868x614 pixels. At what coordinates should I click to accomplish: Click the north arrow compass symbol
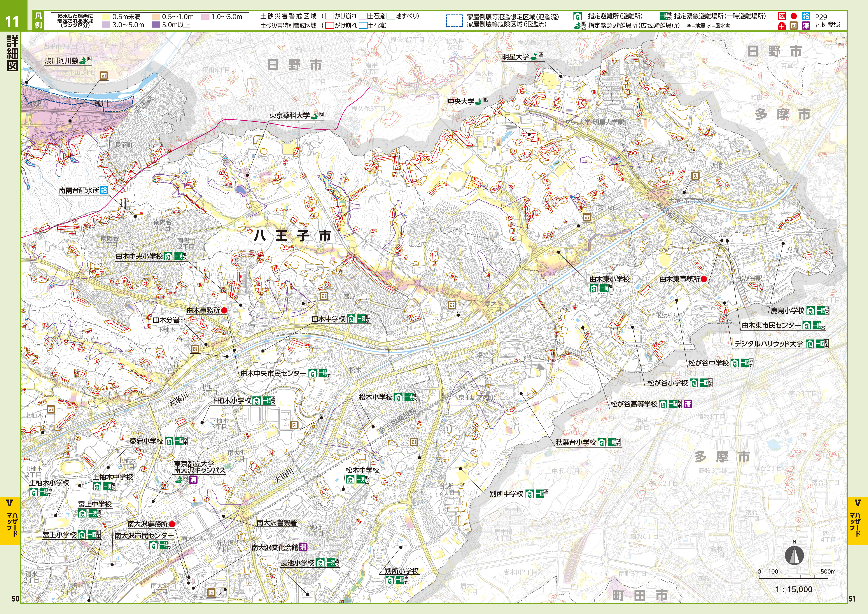coord(794,555)
